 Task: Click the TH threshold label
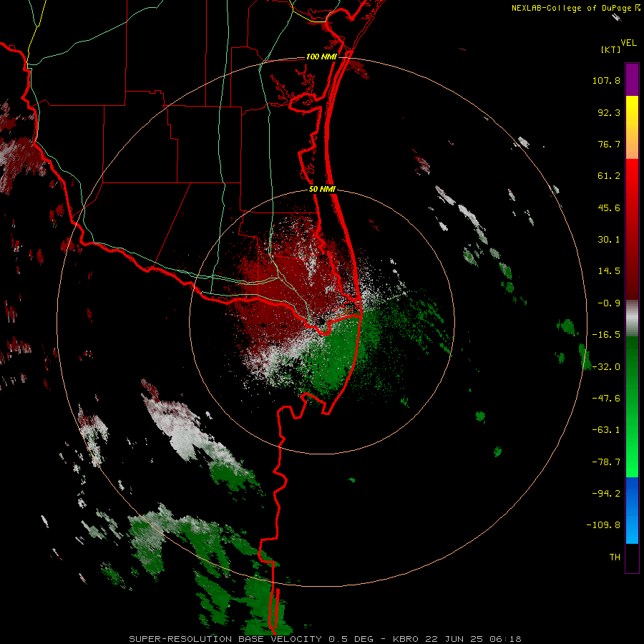(x=615, y=557)
